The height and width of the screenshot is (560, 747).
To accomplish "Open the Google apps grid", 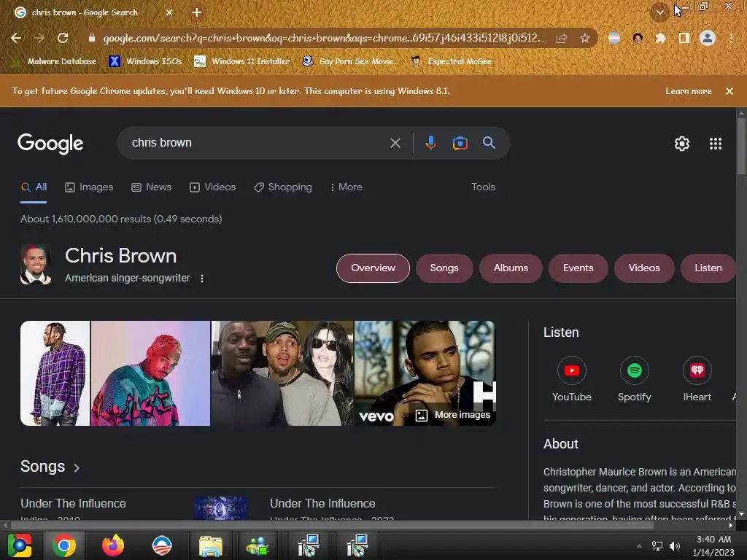I will tap(716, 144).
